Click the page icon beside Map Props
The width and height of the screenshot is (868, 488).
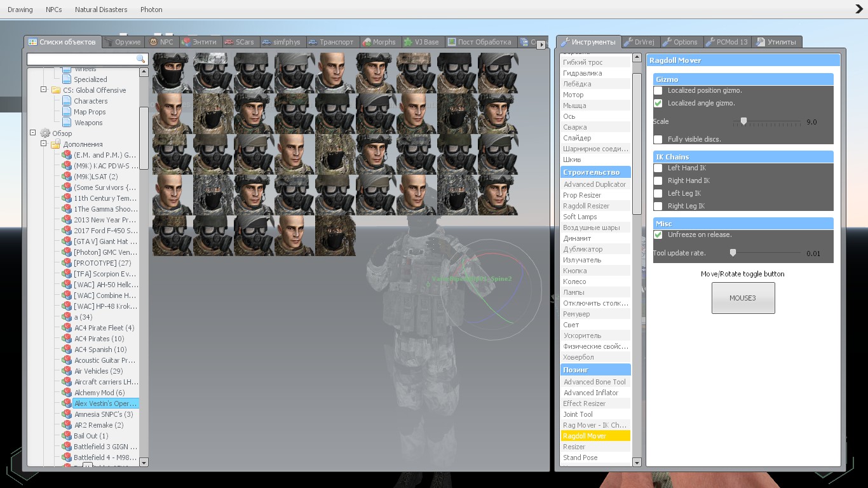point(67,112)
